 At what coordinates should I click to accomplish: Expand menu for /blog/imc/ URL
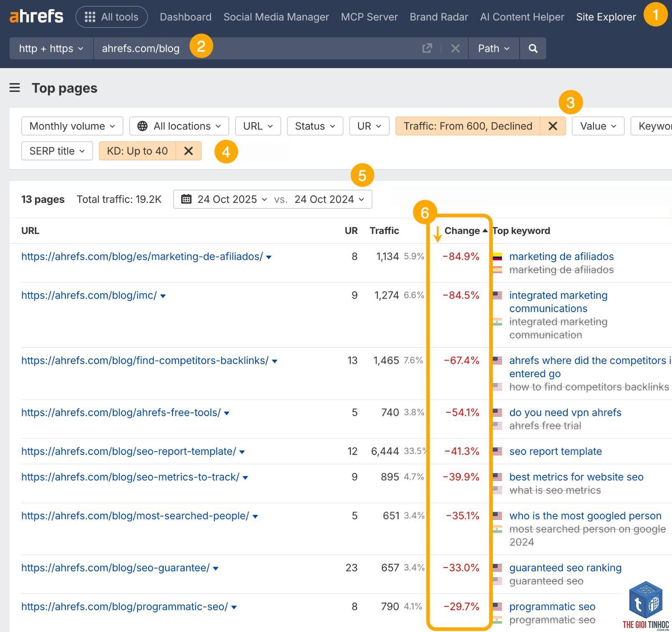tap(163, 296)
